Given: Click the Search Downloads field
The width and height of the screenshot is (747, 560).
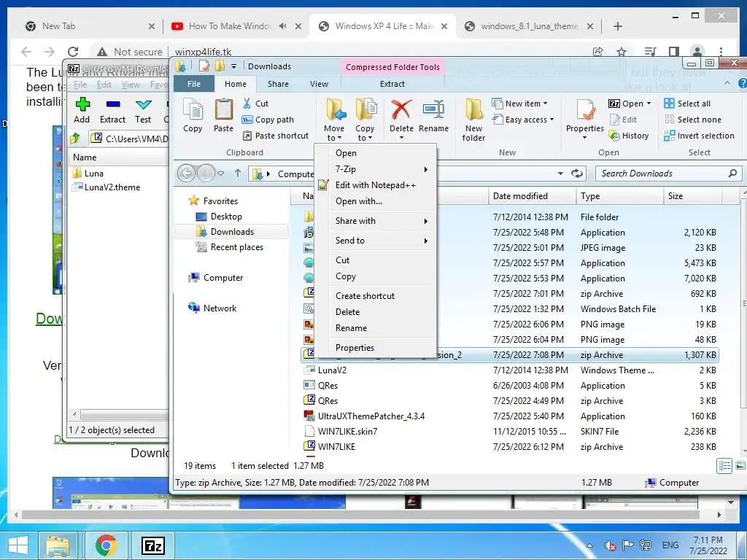Looking at the screenshot, I should pyautogui.click(x=668, y=174).
